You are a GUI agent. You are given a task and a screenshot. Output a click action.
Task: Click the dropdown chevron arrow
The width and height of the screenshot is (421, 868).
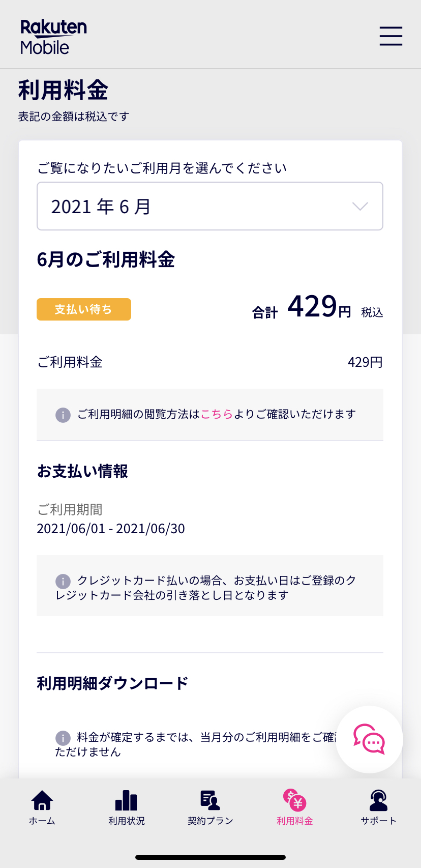coord(360,206)
